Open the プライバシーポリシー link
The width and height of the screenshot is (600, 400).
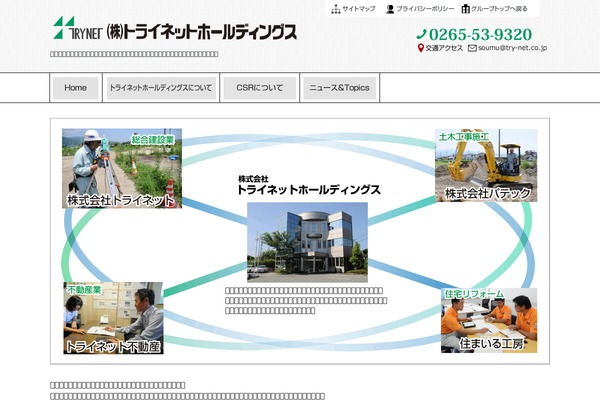425,9
